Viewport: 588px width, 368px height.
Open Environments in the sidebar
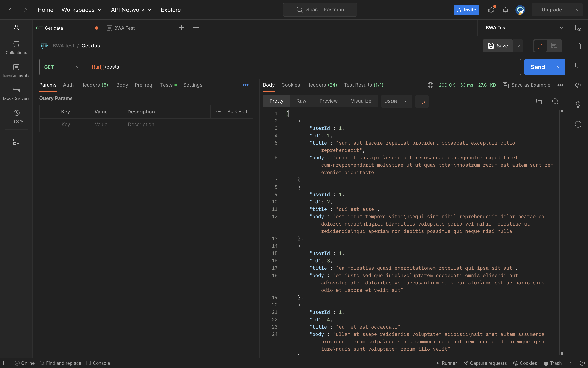coord(16,71)
